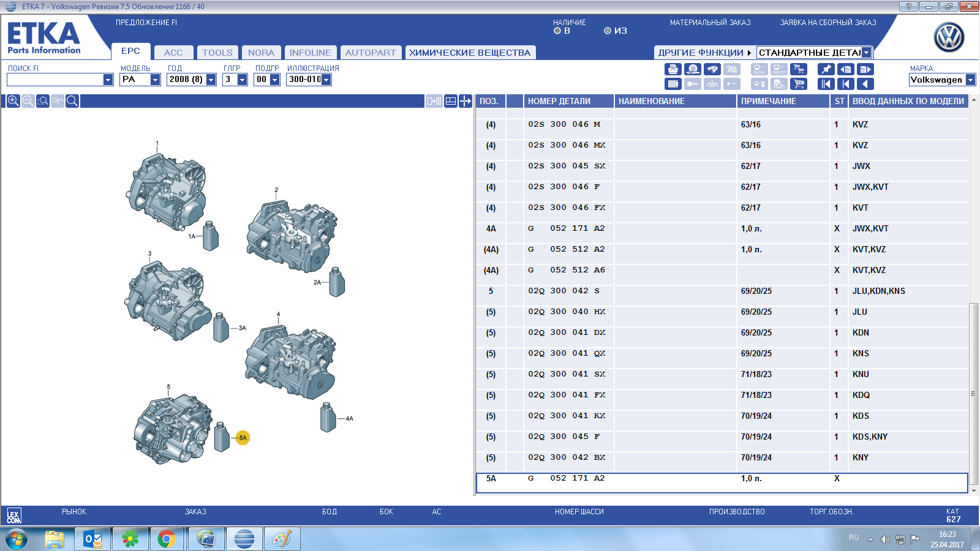Open the list view icon below the printer
The height and width of the screenshot is (551, 980).
point(673,84)
